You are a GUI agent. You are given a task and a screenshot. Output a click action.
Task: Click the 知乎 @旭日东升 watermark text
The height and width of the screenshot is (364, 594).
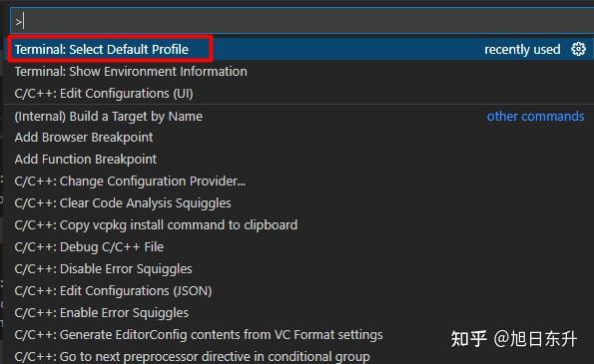[514, 338]
